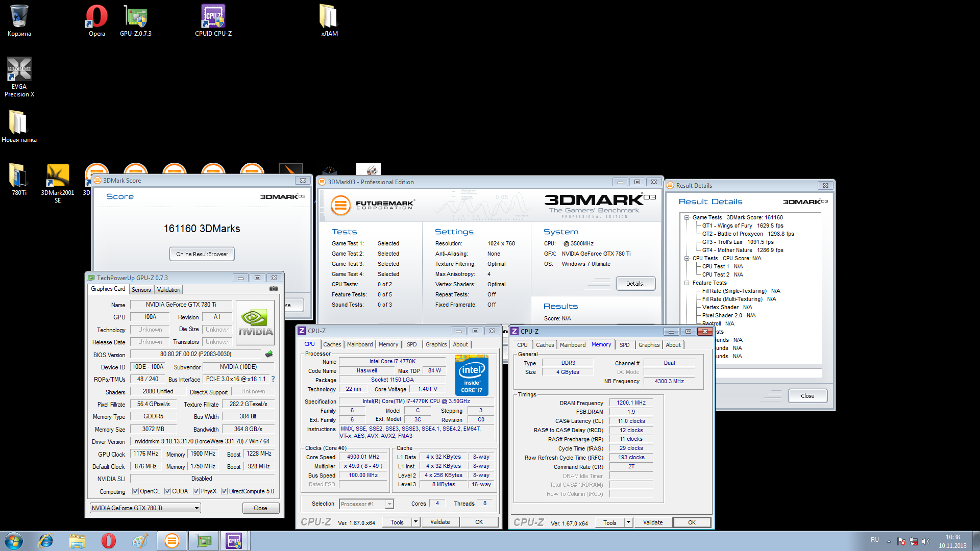Click Driver Version field in GPU-Z
Image resolution: width=980 pixels, height=551 pixels.
(202, 441)
